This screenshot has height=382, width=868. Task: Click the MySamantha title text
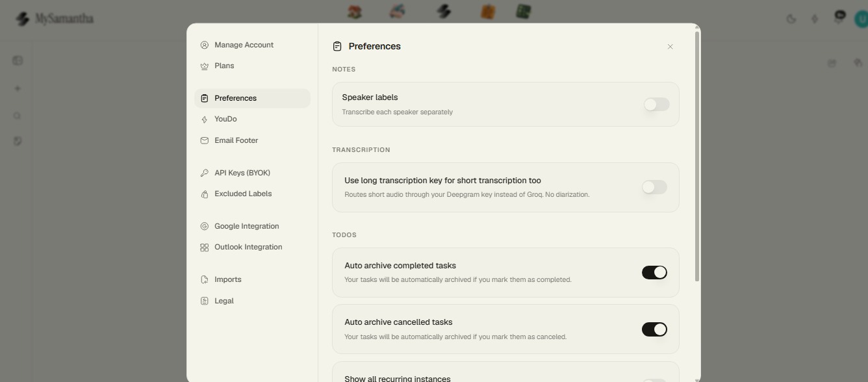click(x=64, y=19)
